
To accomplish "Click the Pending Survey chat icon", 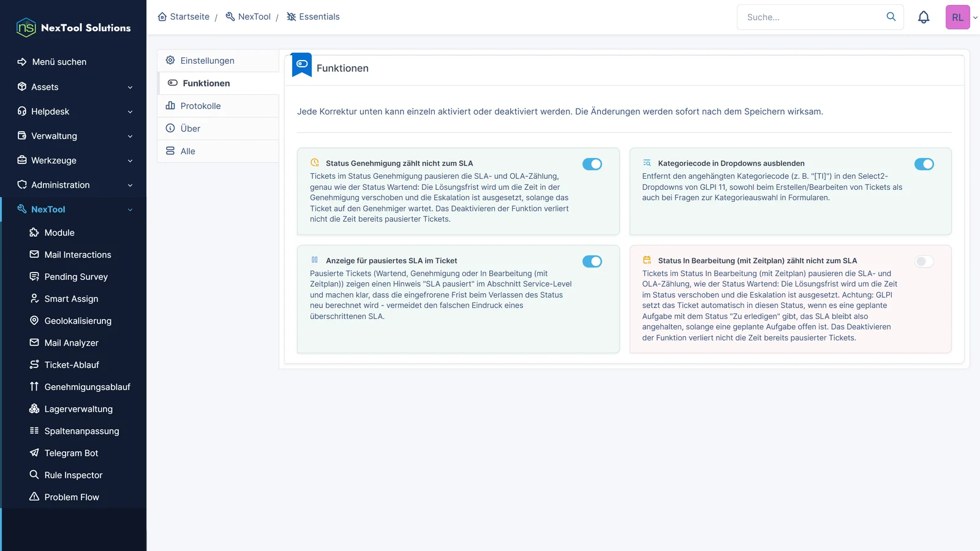I will tap(34, 276).
